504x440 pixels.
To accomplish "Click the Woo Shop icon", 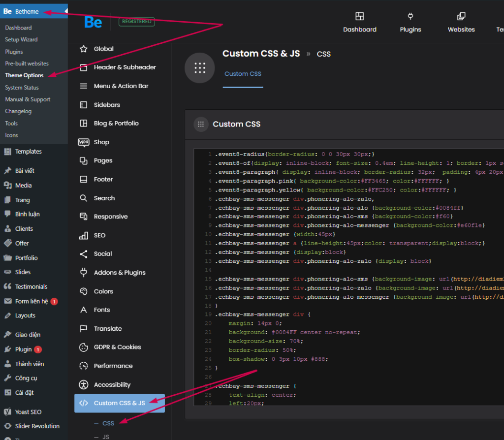I will pyautogui.click(x=84, y=142).
